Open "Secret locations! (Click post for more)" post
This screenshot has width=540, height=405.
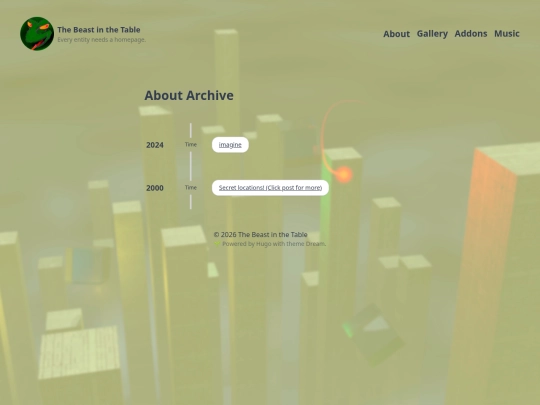[270, 188]
